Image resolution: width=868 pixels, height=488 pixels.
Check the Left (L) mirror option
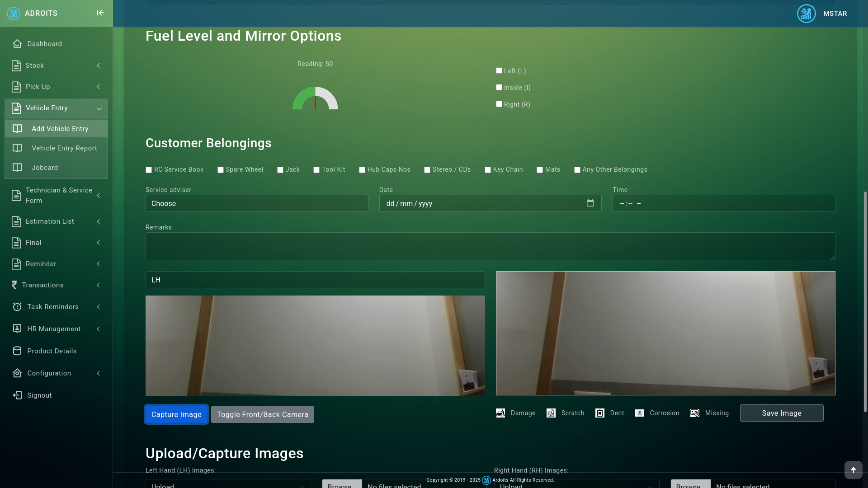point(499,70)
